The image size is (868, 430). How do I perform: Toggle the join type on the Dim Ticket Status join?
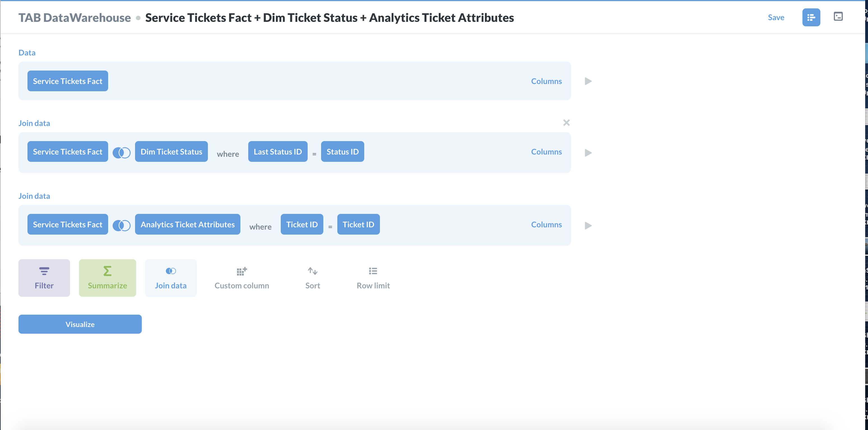(121, 153)
